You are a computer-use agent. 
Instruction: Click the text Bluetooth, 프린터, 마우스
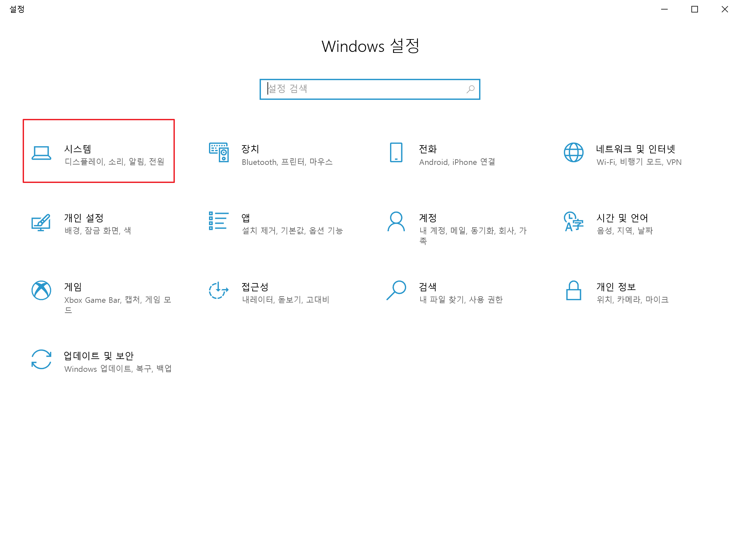(x=288, y=162)
